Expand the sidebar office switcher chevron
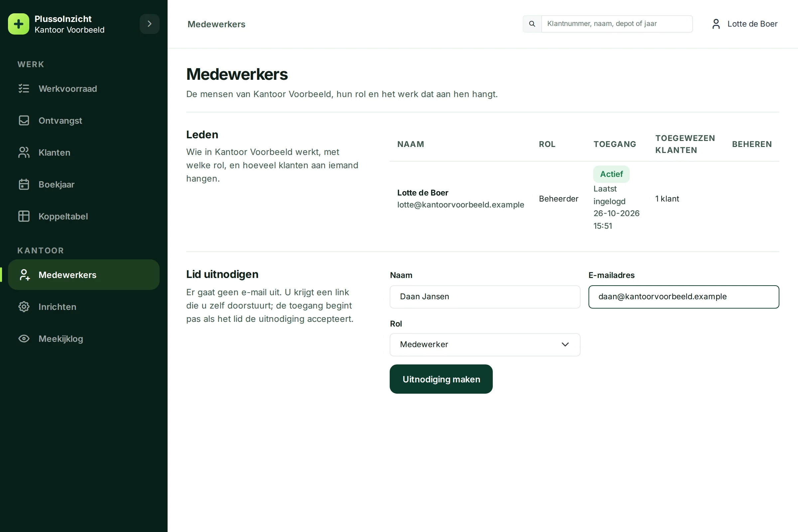The image size is (798, 532). [x=150, y=24]
